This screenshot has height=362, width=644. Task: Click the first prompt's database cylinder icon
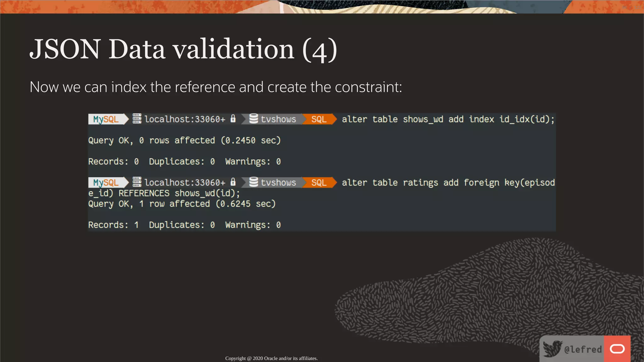tap(253, 119)
